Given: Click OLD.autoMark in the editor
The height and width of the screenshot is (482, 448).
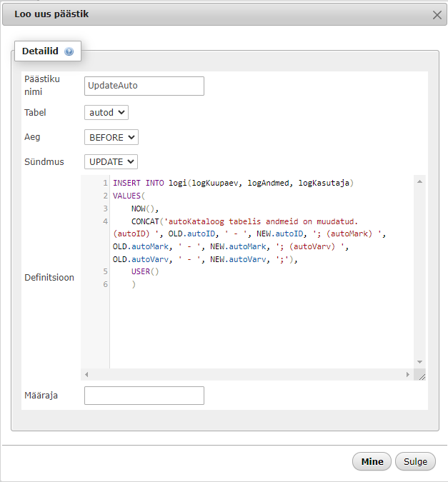Looking at the screenshot, I should 141,246.
